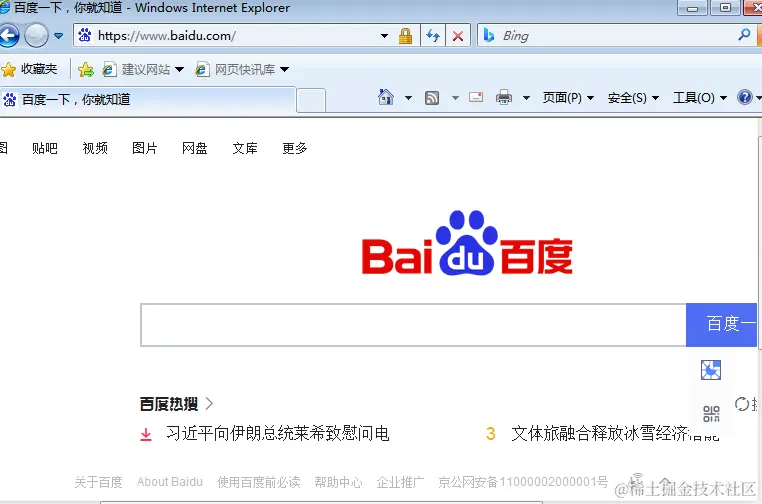Screen dimensions: 762x504
Task: Click the blue 百度一下 search button
Action: 722,325
